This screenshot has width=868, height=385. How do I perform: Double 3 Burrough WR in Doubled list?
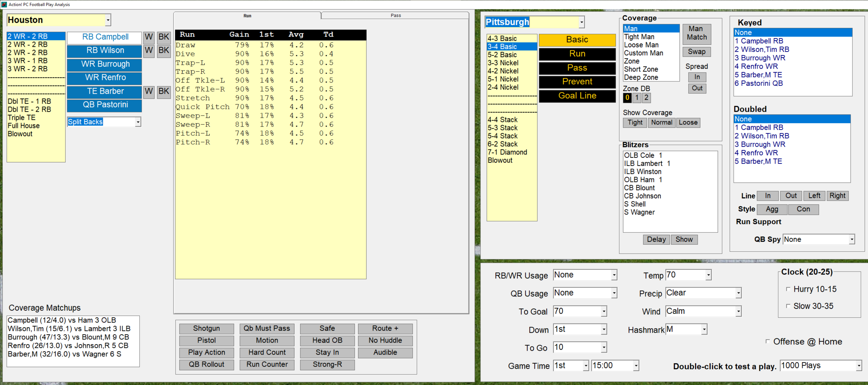(x=791, y=144)
